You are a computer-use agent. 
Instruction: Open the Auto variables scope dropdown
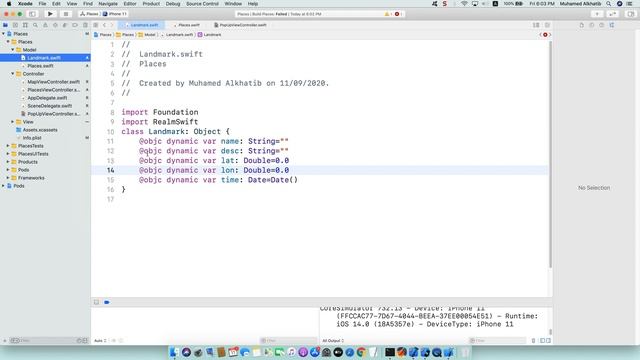coord(100,340)
